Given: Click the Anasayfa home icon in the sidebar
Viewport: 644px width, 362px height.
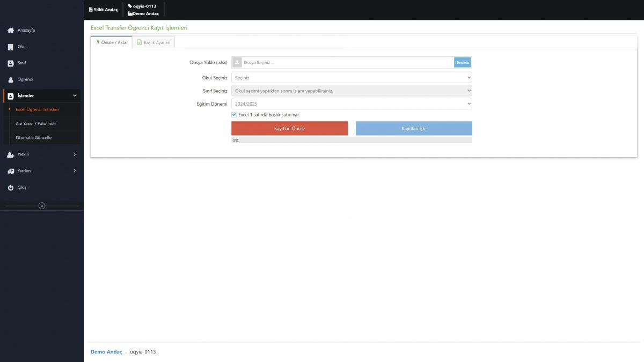Looking at the screenshot, I should [x=10, y=31].
